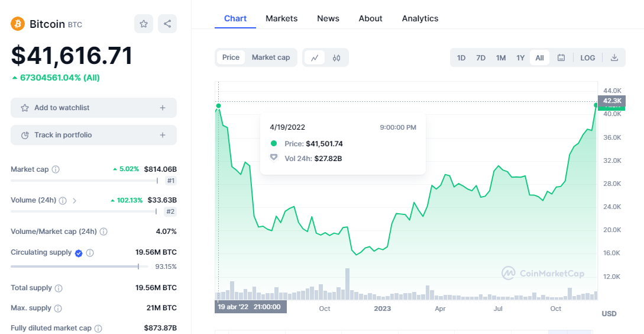Expand Add to watchlist plus sign

click(x=163, y=108)
